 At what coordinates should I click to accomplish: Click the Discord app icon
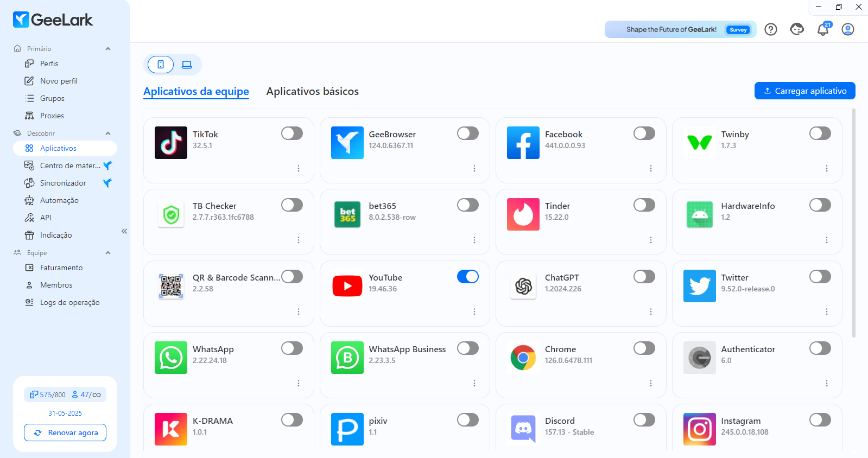[523, 429]
